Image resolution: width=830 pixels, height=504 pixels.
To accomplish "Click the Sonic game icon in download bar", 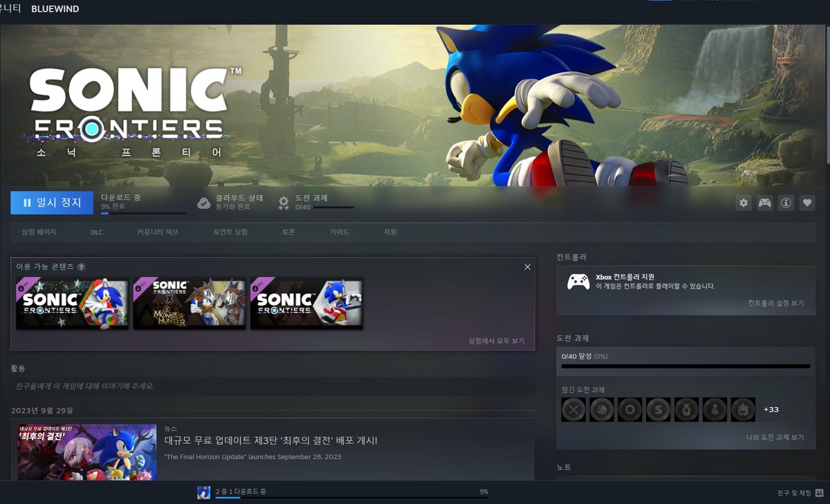I will pos(204,492).
